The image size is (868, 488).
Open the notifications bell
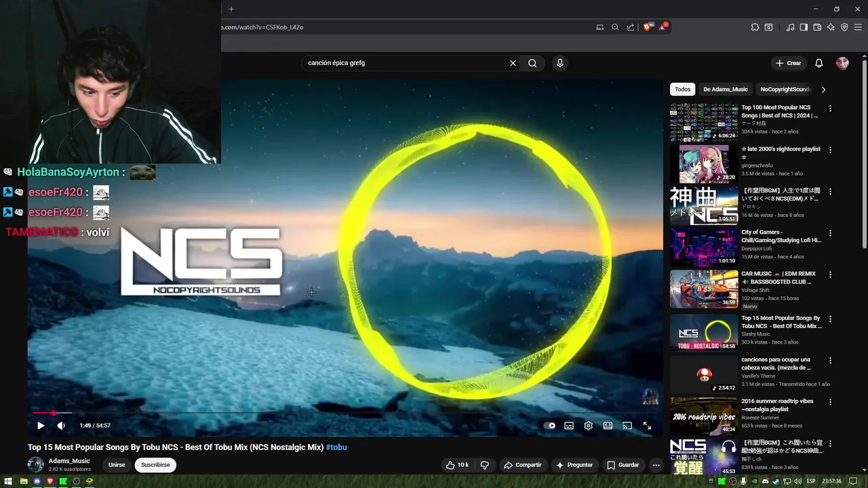819,63
